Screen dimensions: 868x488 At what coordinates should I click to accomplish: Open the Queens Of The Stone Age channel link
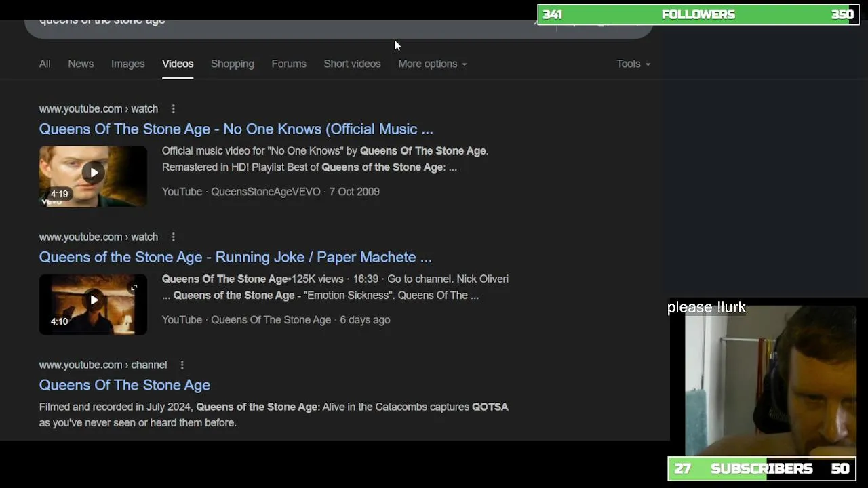coord(125,385)
